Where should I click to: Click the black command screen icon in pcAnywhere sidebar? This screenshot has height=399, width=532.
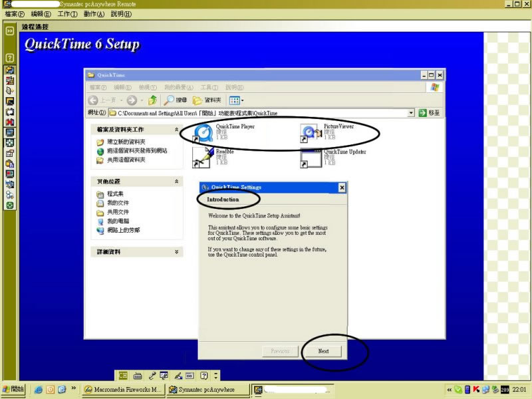[10, 101]
